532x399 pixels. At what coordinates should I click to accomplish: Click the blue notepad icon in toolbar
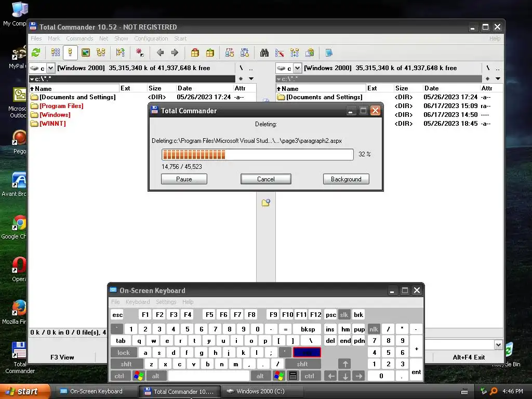pyautogui.click(x=329, y=52)
